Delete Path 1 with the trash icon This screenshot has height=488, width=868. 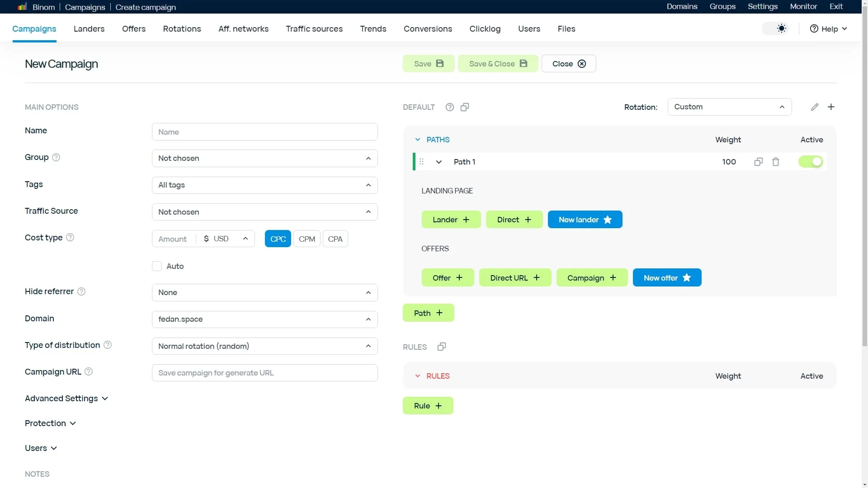pos(776,162)
